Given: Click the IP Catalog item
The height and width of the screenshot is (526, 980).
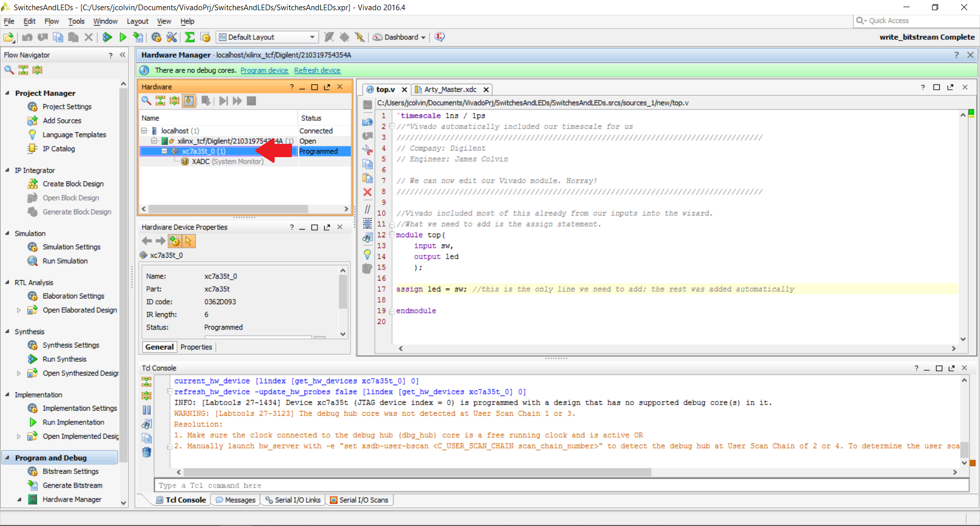Looking at the screenshot, I should tap(59, 149).
